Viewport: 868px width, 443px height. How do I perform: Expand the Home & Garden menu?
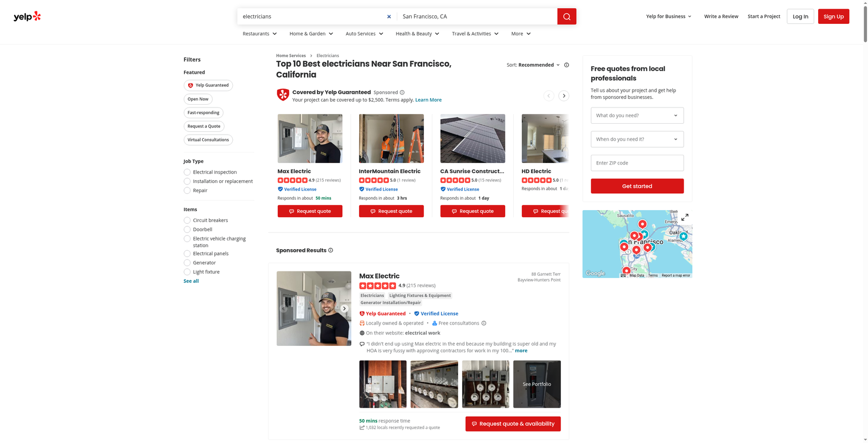click(x=311, y=34)
